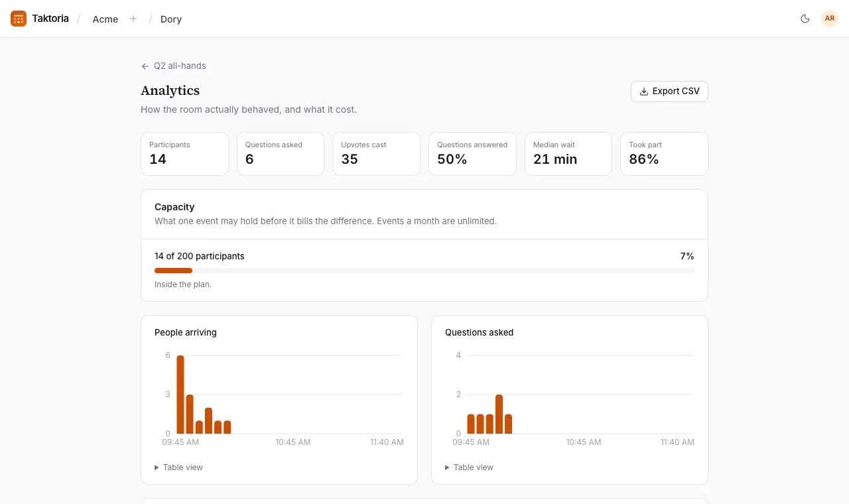849x504 pixels.
Task: Click the Took part 86% card
Action: pyautogui.click(x=664, y=154)
